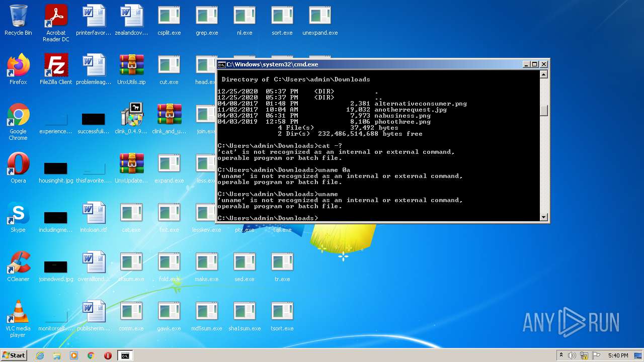Launch VLC media player shortcut
Screen dimensions: 644x362
click(18, 319)
